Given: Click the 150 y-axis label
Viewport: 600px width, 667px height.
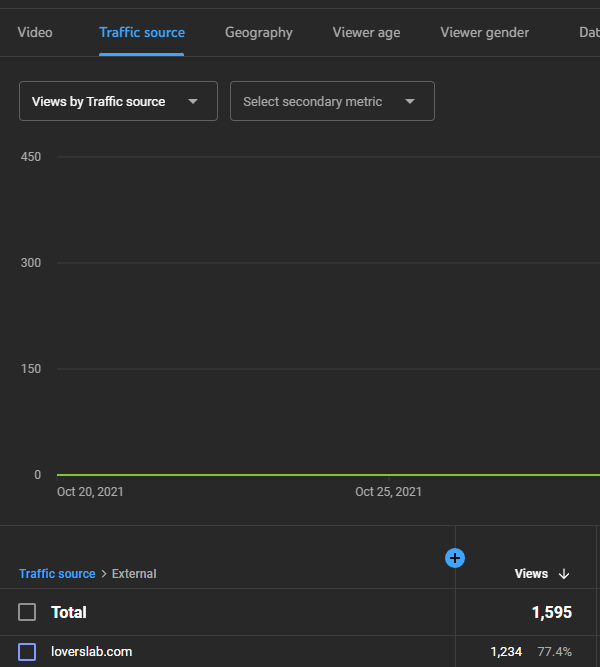Looking at the screenshot, I should tap(31, 369).
